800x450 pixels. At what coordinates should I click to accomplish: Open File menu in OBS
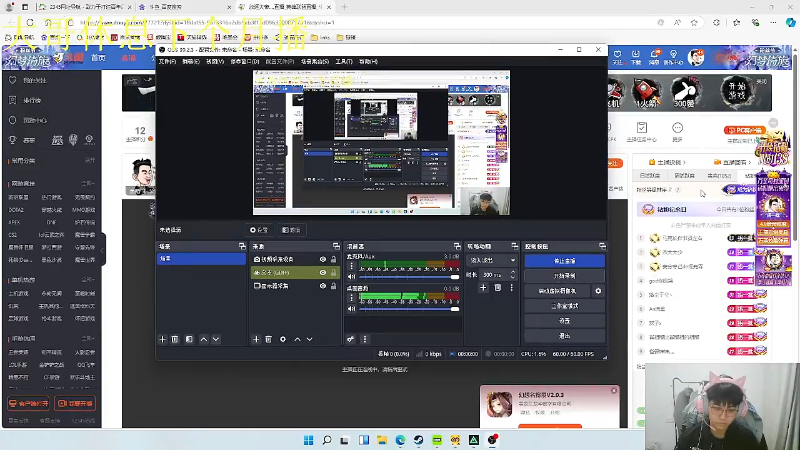[x=167, y=61]
